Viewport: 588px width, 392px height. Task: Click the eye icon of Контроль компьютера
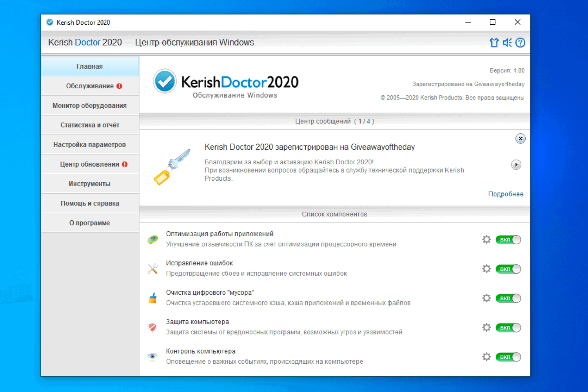tap(152, 356)
